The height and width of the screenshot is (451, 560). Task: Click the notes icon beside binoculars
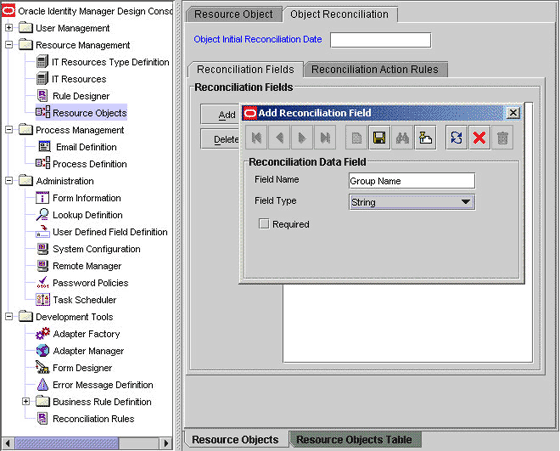pos(425,137)
